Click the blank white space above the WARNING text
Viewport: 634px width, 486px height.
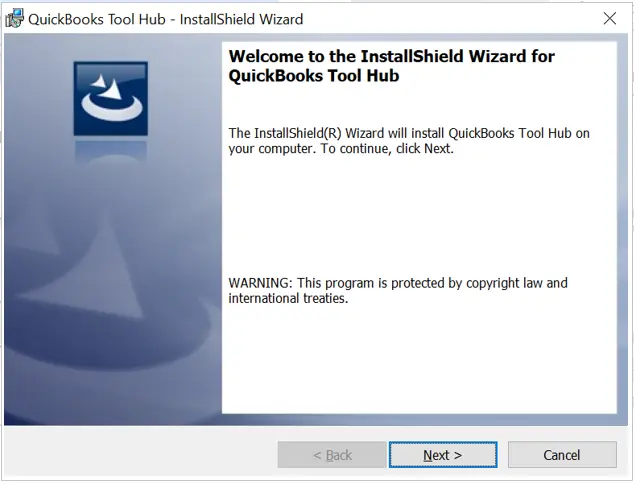[x=419, y=214]
